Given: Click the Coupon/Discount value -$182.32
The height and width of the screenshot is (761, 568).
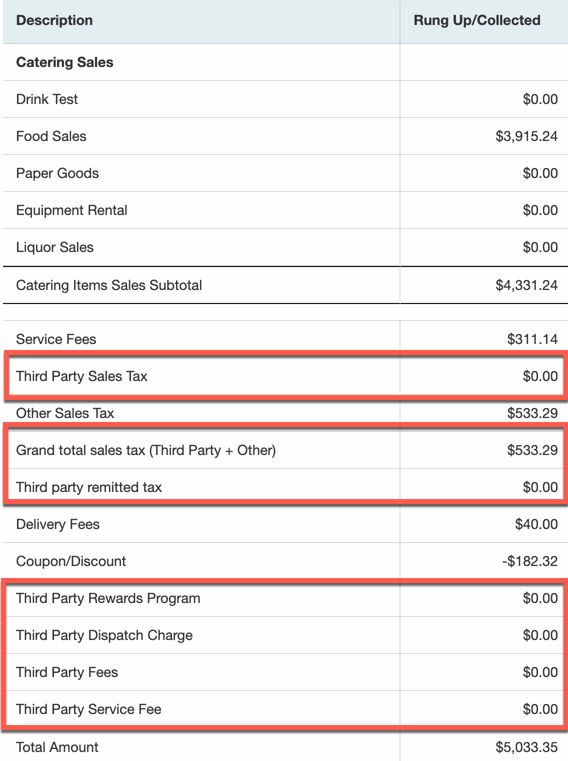Looking at the screenshot, I should click(530, 561).
